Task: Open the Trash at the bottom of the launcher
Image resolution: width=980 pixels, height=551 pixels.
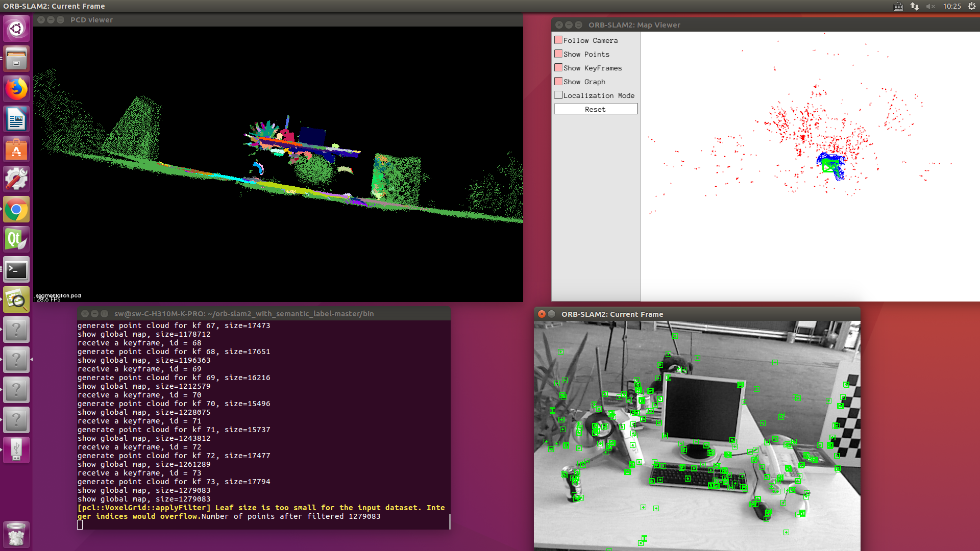Action: (16, 534)
